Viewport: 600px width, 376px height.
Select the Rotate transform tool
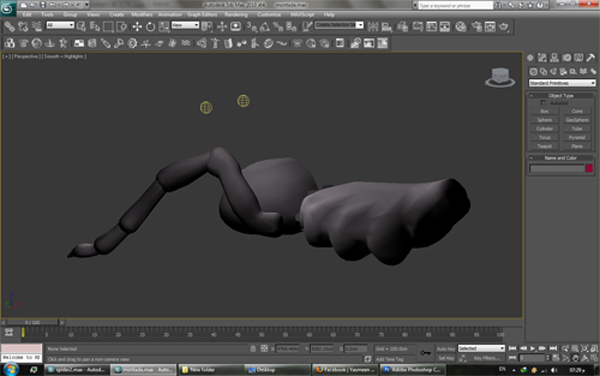click(150, 27)
